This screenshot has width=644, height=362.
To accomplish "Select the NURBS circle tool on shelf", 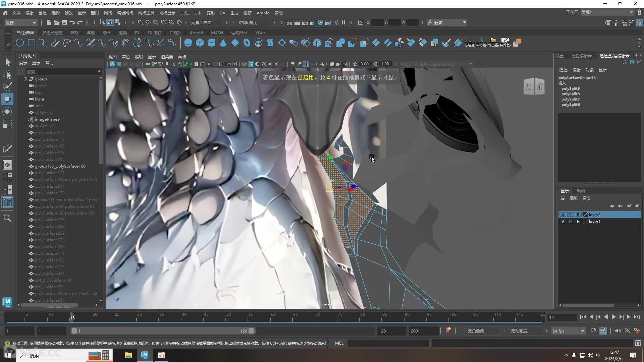I will [x=20, y=43].
